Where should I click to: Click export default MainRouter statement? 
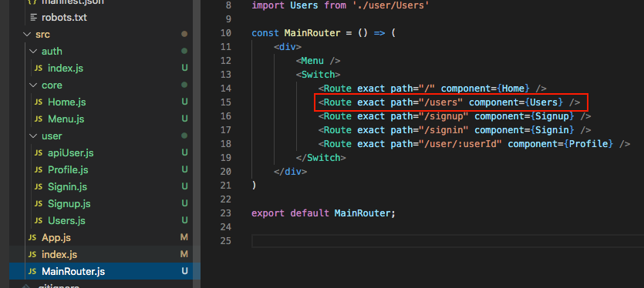click(x=323, y=213)
